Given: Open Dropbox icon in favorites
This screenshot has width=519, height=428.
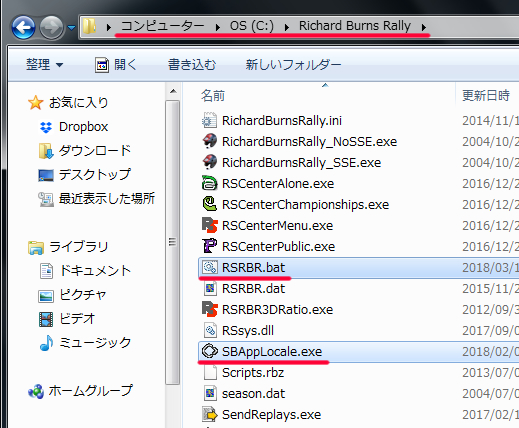Looking at the screenshot, I should pos(46,127).
